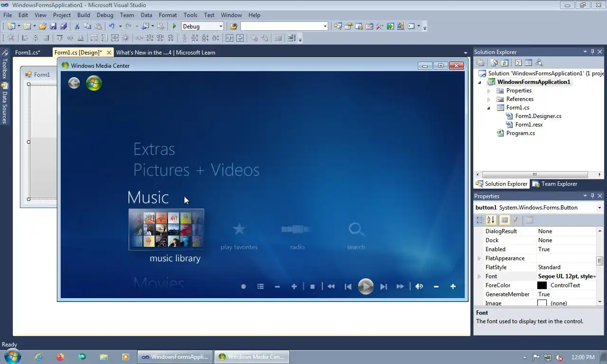
Task: Open the Build menu
Action: [83, 15]
